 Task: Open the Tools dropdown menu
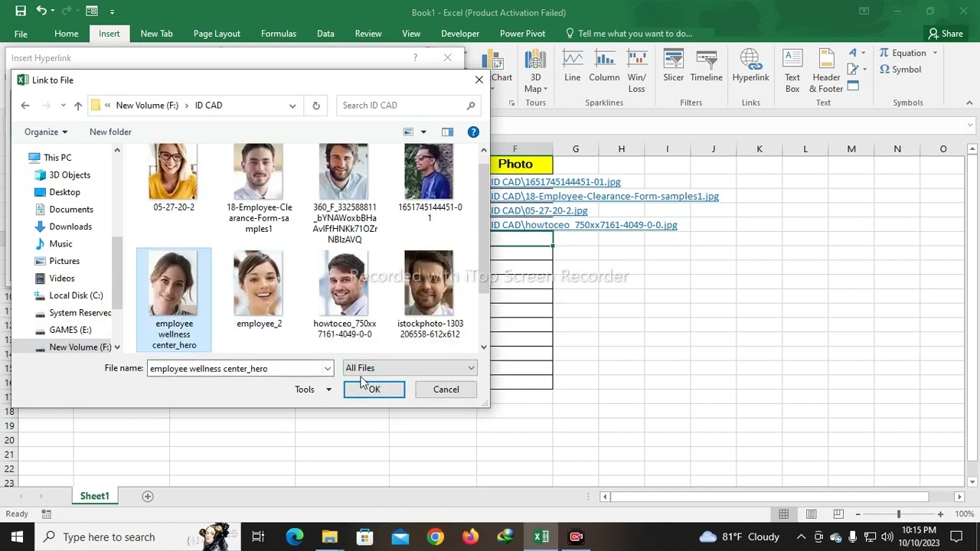coord(313,390)
